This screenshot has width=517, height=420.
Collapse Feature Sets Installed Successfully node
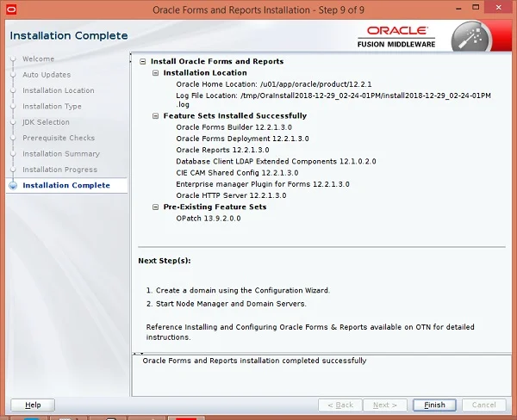155,116
